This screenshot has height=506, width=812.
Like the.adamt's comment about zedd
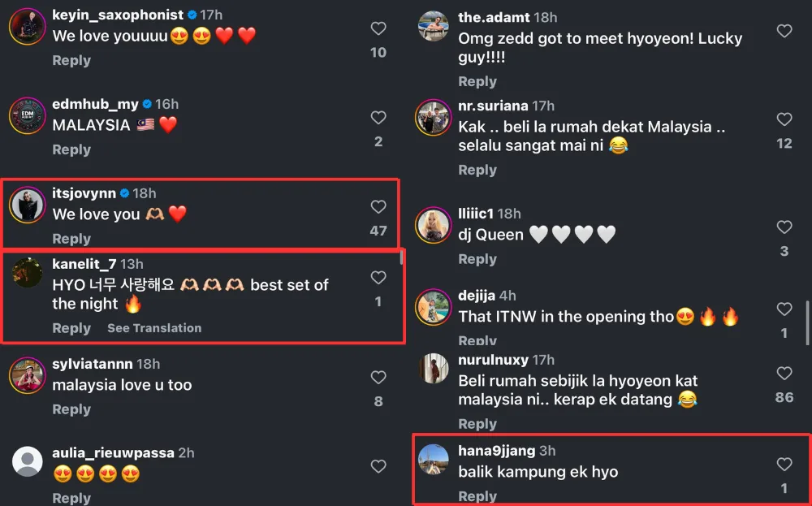point(784,31)
